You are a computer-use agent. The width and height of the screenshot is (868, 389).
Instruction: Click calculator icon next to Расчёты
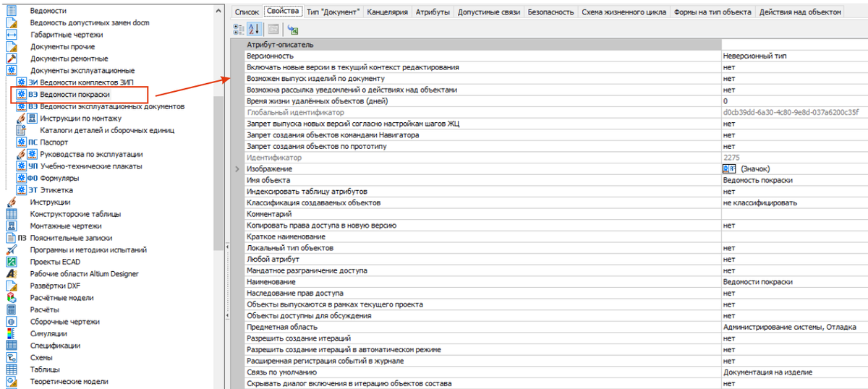[x=12, y=309]
